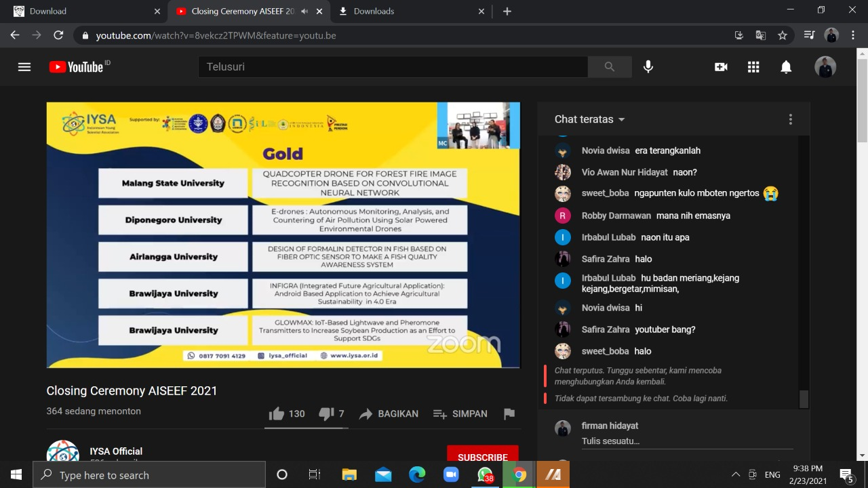Report video using the flag icon
This screenshot has height=488, width=868.
coord(509,413)
